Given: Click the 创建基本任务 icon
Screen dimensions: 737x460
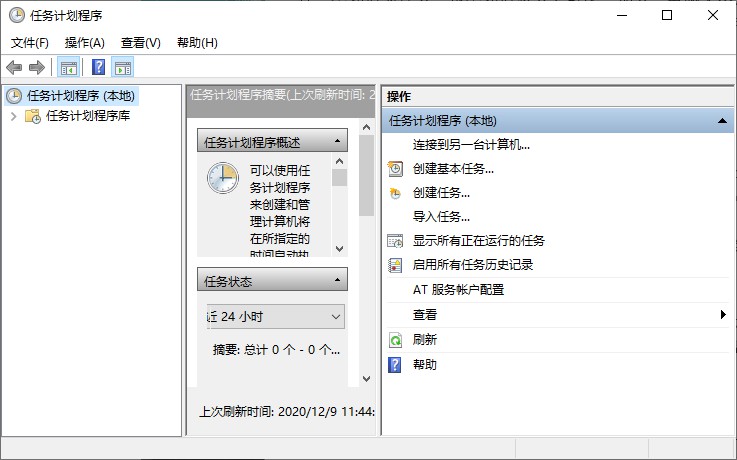Looking at the screenshot, I should pos(395,169).
